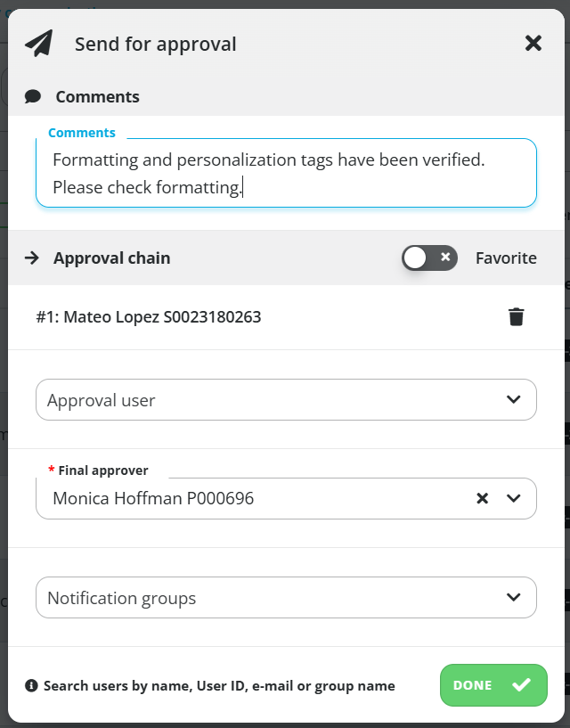Click into the Comments text area
Viewport: 570px width, 728px height.
click(286, 173)
